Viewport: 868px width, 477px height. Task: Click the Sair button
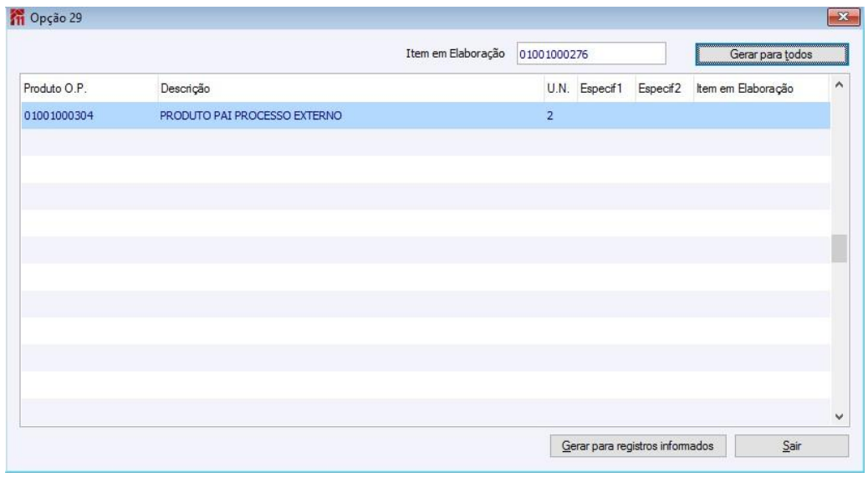[x=792, y=445]
